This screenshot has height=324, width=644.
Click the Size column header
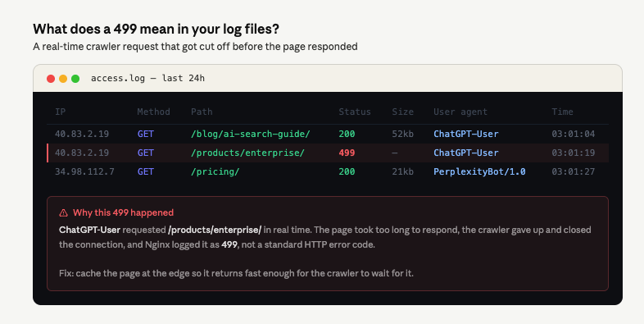(x=402, y=112)
